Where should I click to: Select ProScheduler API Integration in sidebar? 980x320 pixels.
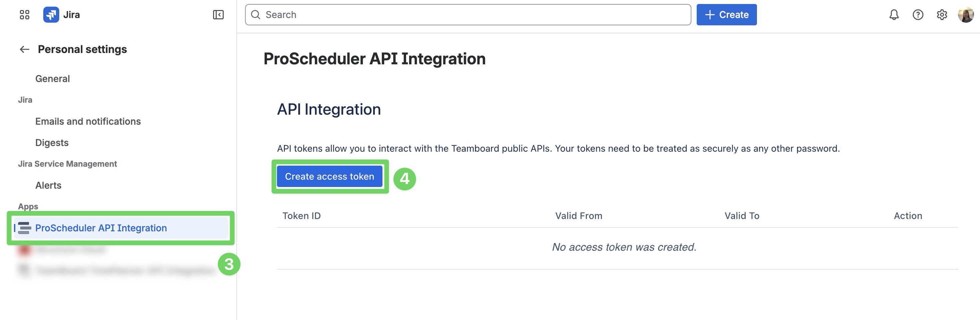[x=121, y=228]
